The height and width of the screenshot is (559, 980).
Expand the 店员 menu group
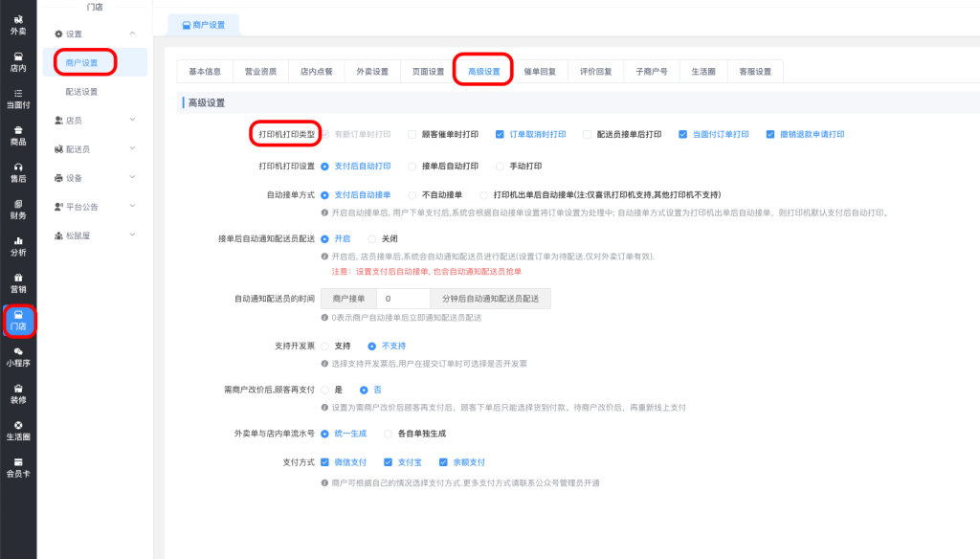[x=94, y=120]
